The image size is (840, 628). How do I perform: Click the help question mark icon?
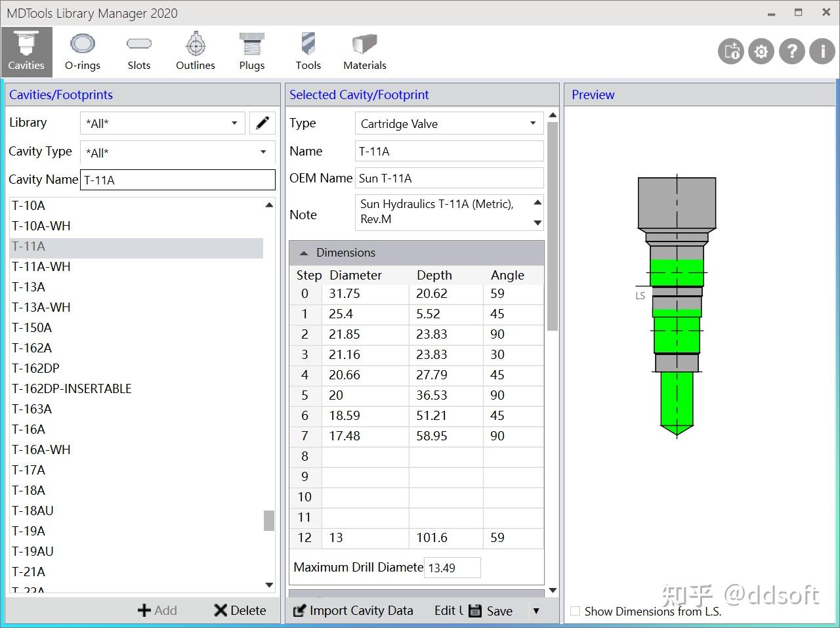tap(791, 51)
